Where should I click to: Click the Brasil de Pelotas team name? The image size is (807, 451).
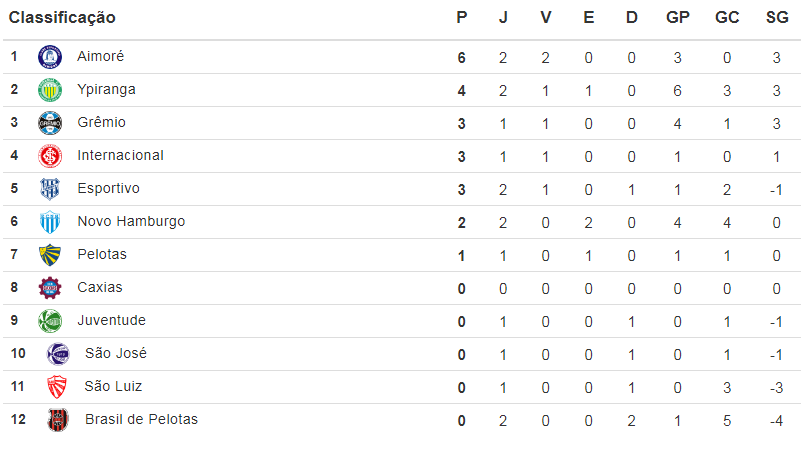(x=141, y=419)
